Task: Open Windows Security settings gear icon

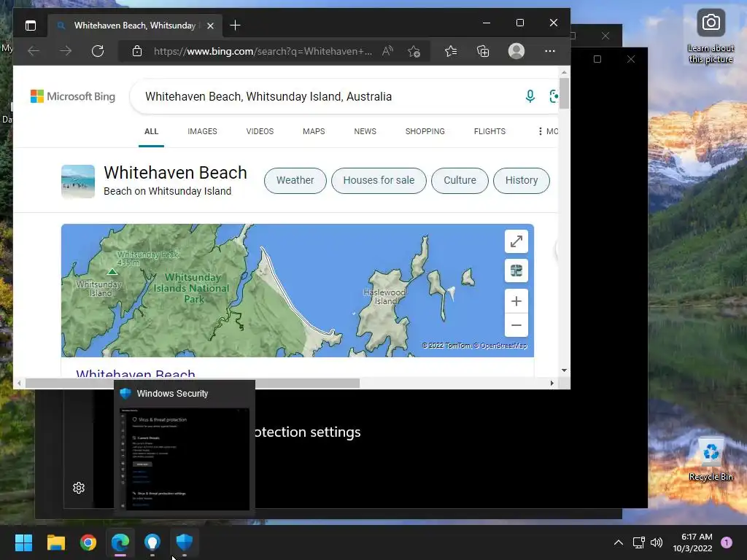Action: click(79, 488)
